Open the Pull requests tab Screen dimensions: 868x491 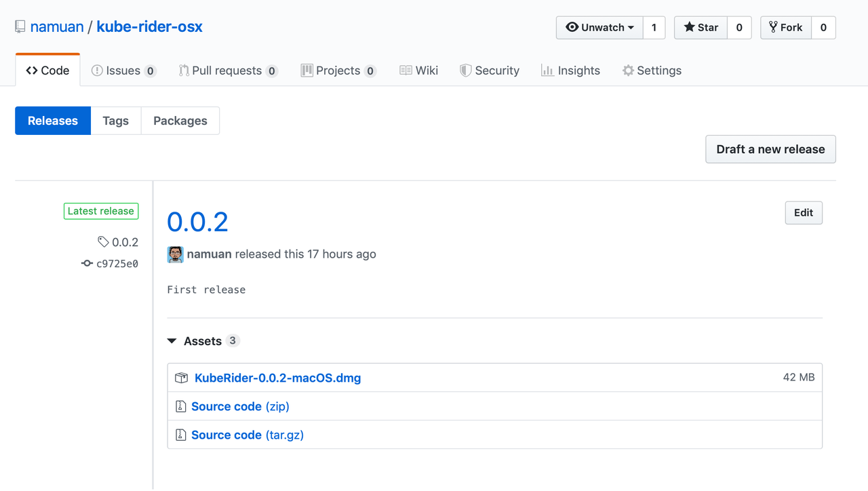click(228, 71)
